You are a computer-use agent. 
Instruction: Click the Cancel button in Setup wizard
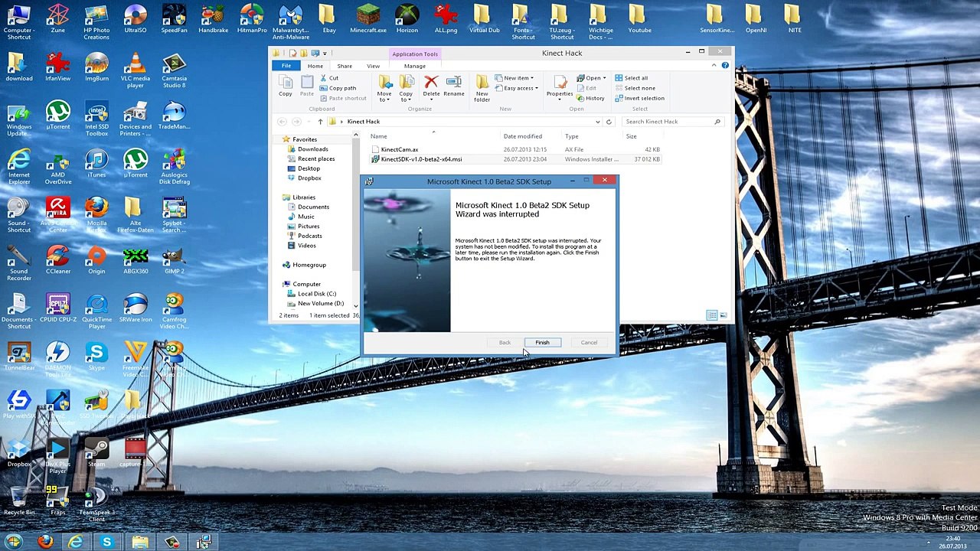click(589, 342)
